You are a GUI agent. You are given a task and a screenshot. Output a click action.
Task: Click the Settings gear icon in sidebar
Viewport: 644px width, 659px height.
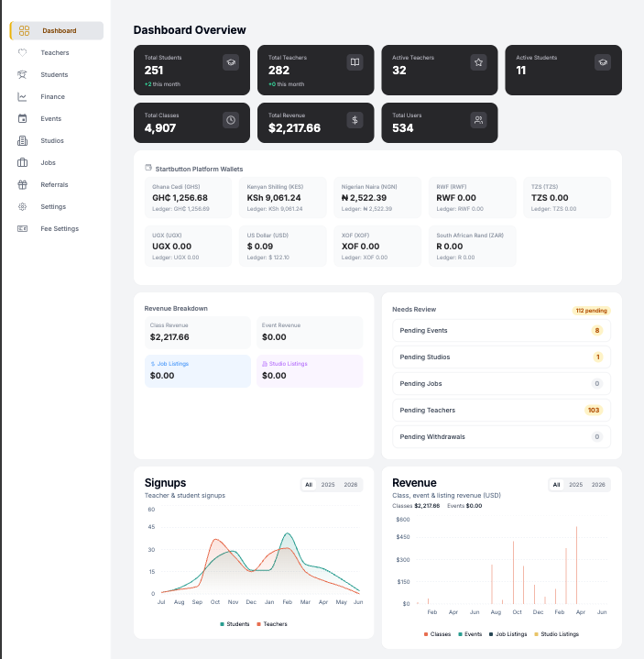pos(22,207)
